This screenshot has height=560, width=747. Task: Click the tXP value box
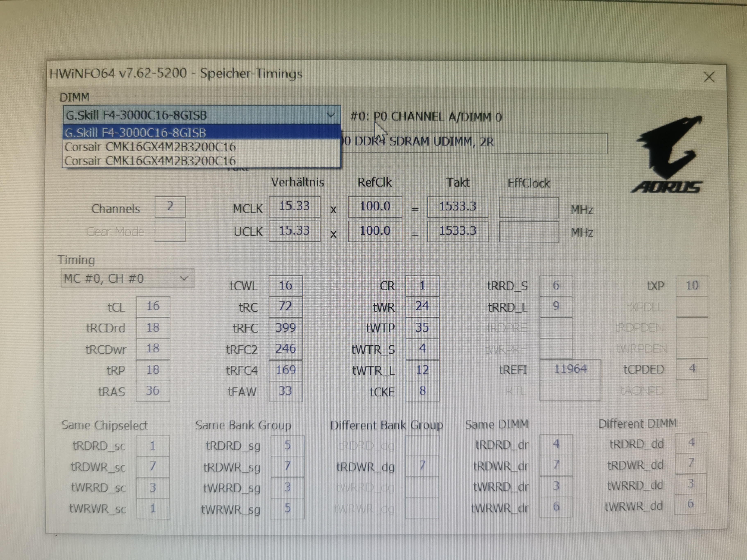pyautogui.click(x=691, y=286)
